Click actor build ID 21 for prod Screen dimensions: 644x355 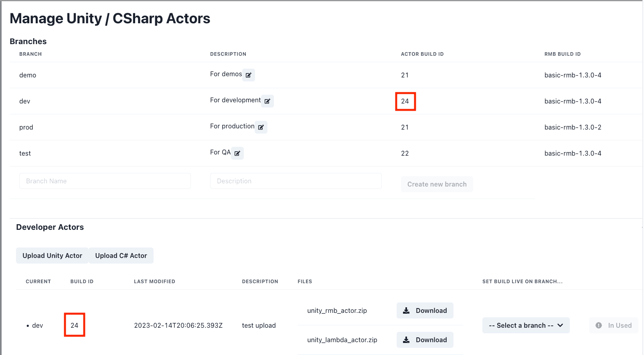pos(405,127)
